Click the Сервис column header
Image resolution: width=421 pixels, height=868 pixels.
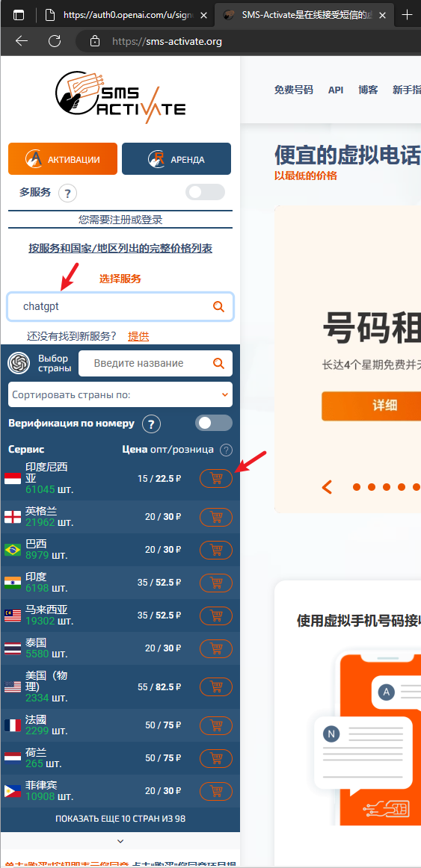point(26,450)
